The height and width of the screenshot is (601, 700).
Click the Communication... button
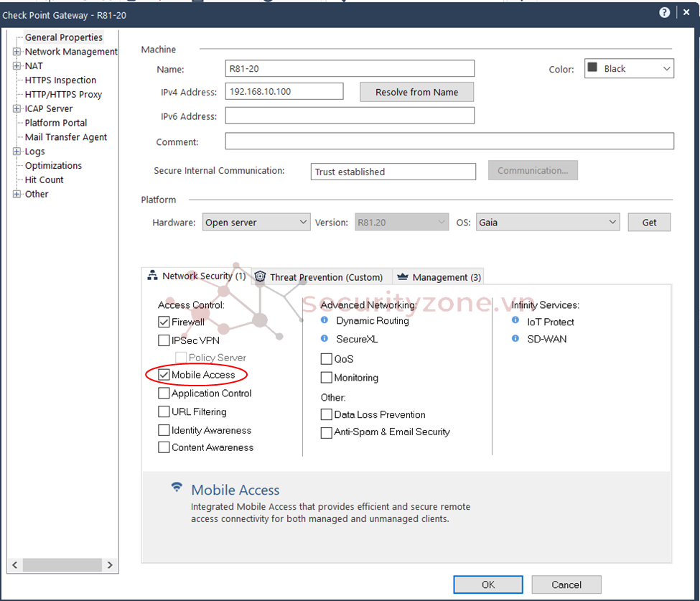pos(533,171)
